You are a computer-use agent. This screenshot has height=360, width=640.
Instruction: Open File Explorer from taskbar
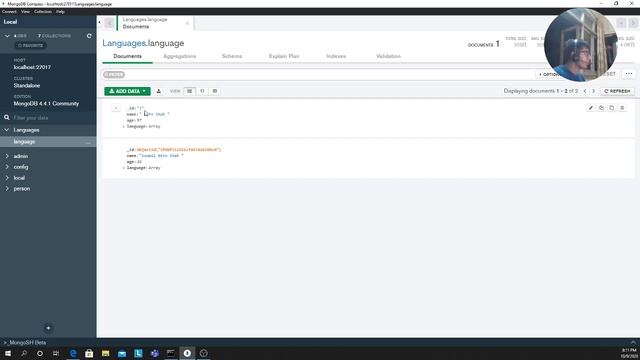[x=105, y=353]
